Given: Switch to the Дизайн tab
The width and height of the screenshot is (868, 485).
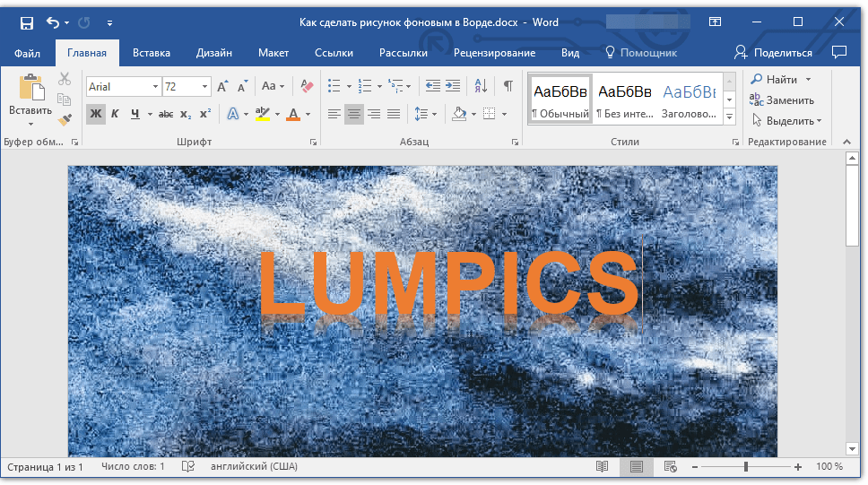Looking at the screenshot, I should click(x=213, y=53).
